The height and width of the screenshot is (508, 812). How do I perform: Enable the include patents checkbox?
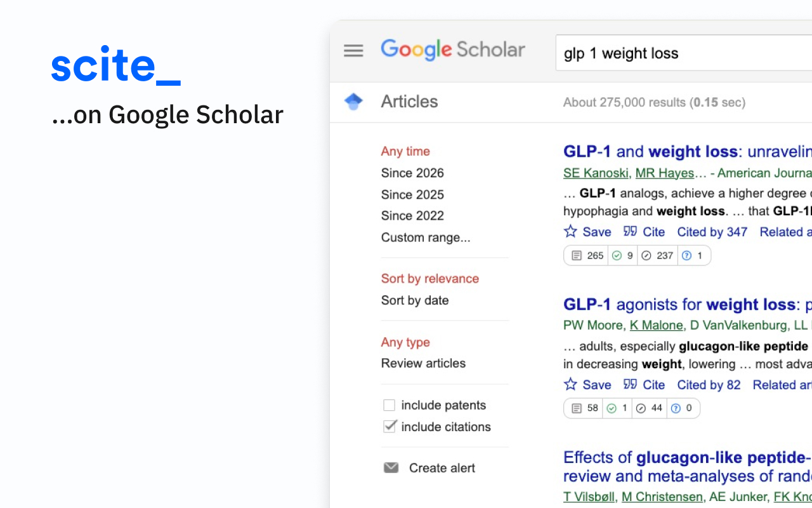(390, 405)
